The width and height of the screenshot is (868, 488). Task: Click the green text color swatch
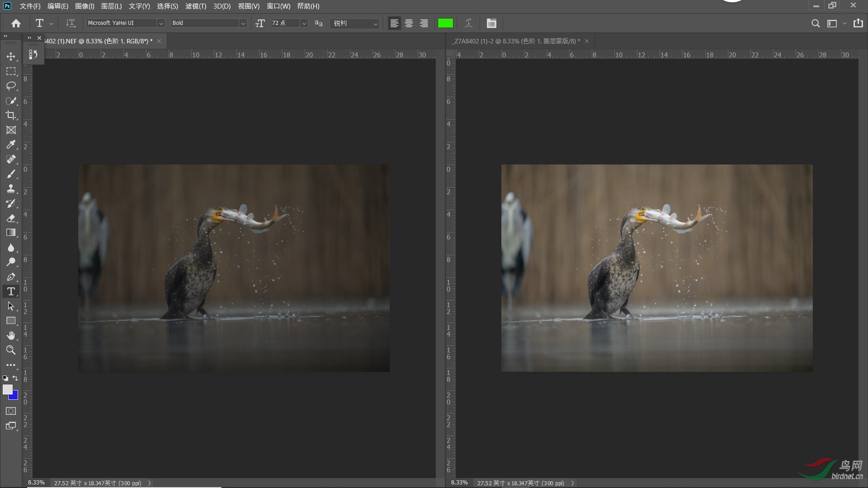[x=445, y=23]
